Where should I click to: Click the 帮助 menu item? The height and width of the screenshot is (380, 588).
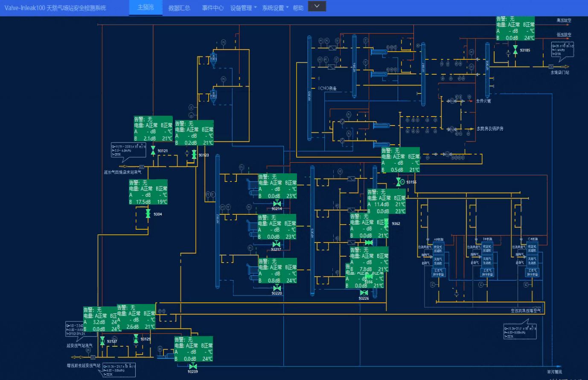[x=298, y=8]
